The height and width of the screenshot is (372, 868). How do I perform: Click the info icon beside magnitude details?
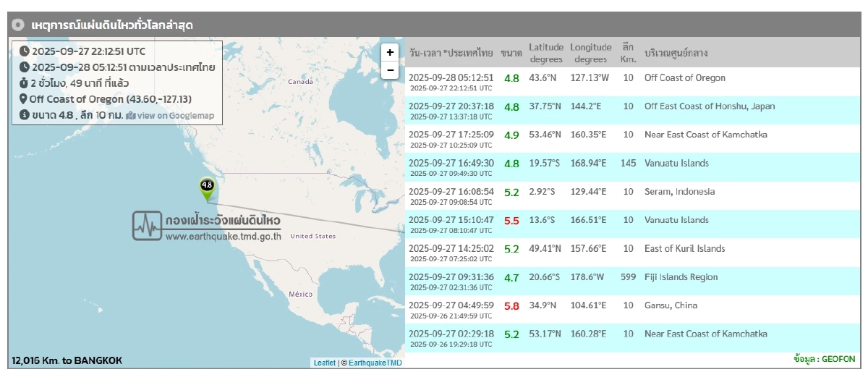(x=25, y=115)
